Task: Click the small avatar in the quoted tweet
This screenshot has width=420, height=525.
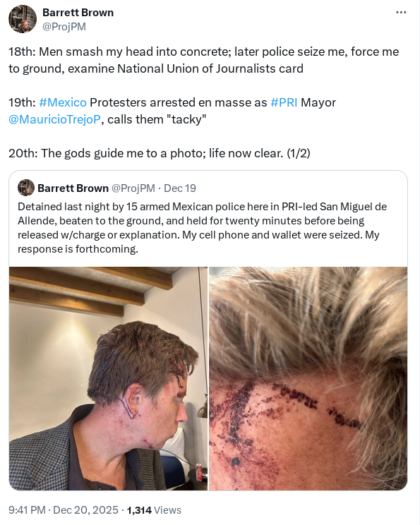Action: point(26,188)
